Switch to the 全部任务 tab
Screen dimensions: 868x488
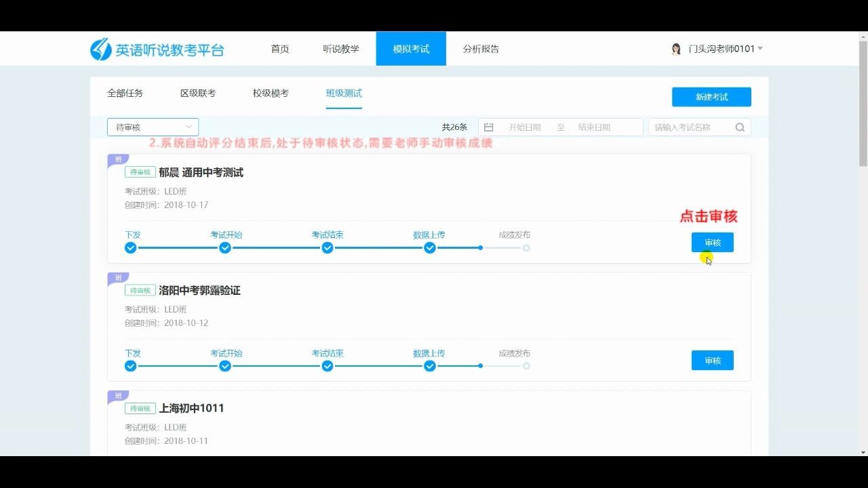[x=125, y=94]
